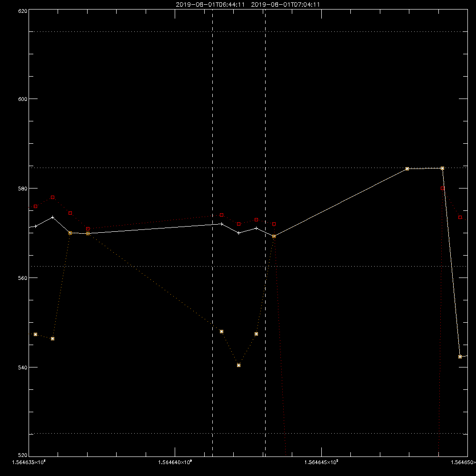Click the 1.564640×10⁹ x-axis label
Screen dimensions: 476x476
[x=175, y=462]
